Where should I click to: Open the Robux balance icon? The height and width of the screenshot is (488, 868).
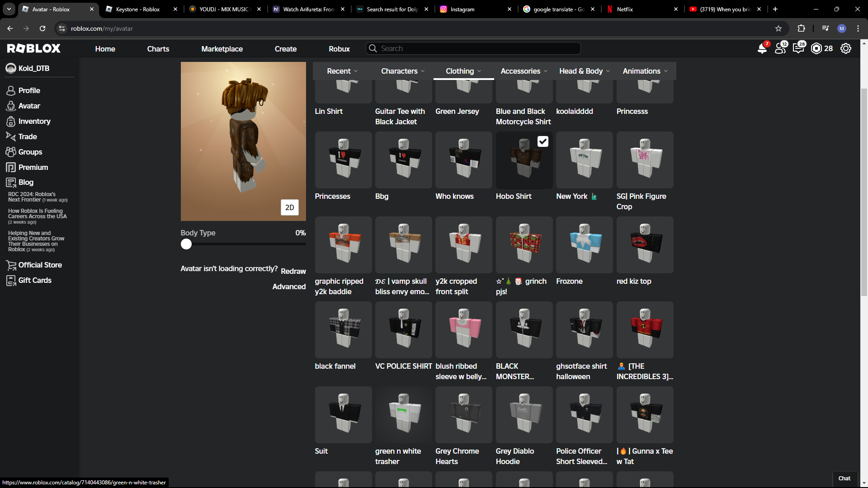tap(816, 48)
